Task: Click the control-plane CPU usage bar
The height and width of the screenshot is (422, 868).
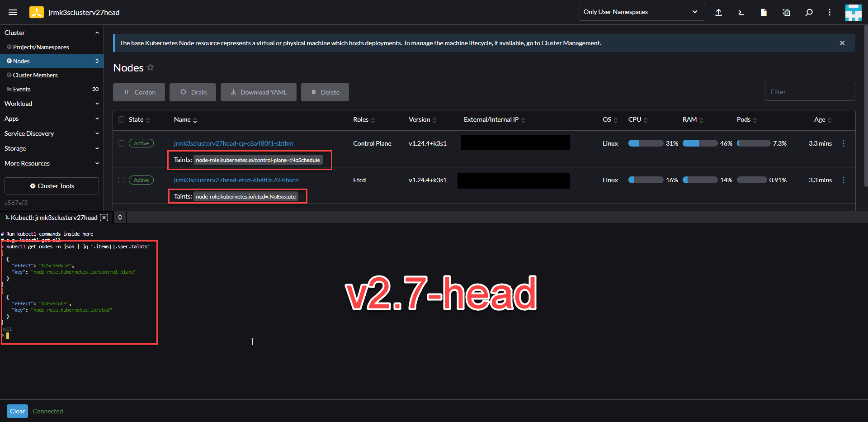Action: tap(645, 143)
